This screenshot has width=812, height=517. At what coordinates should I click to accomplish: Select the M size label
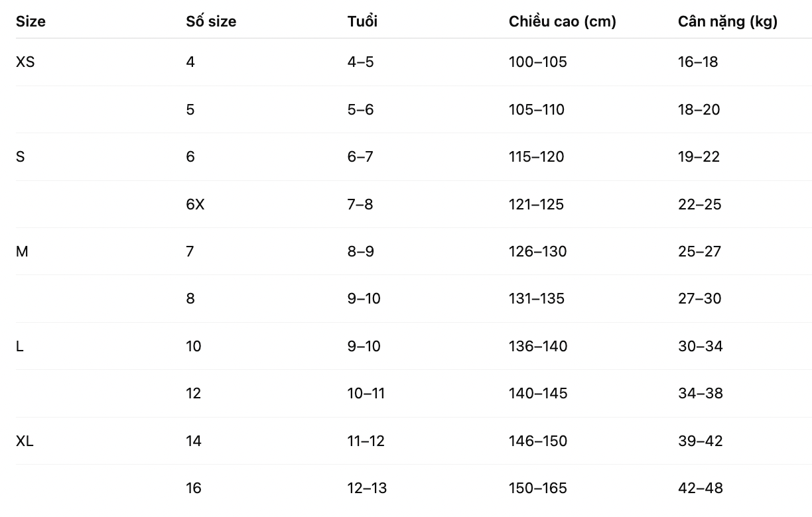click(x=22, y=252)
